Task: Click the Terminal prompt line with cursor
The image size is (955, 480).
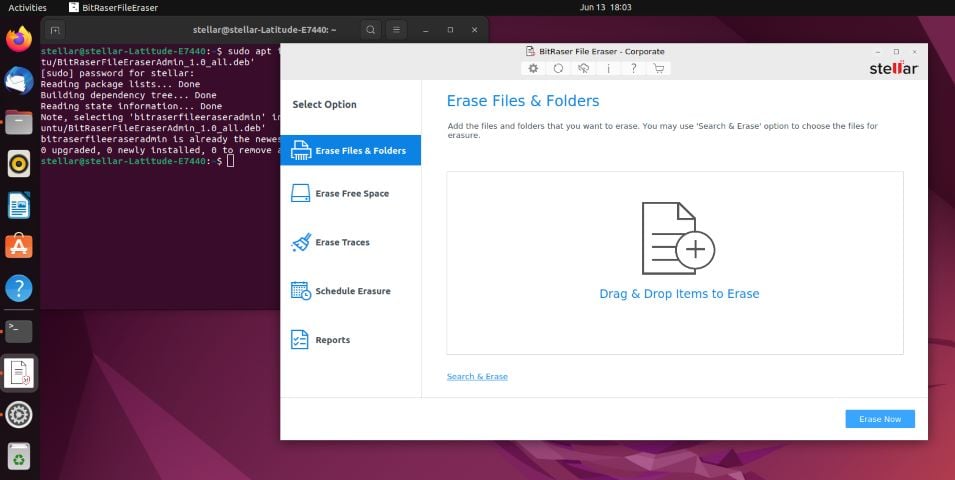Action: (x=137, y=161)
